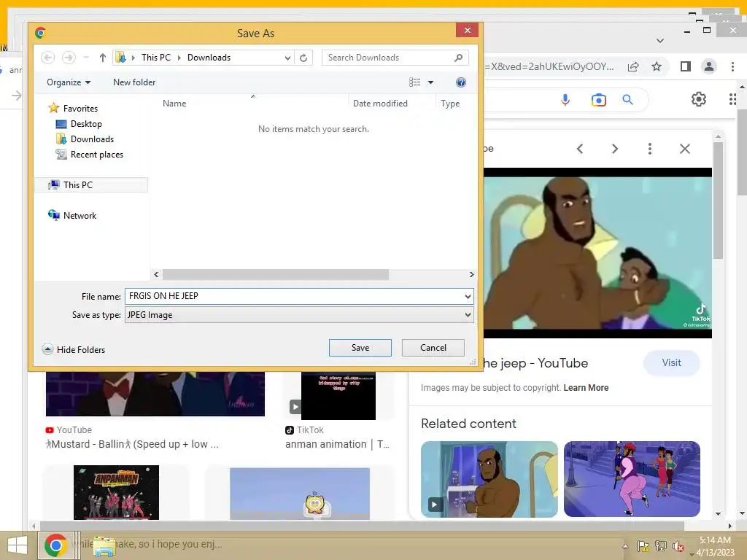
Task: Open the Anpanman image result
Action: click(x=116, y=492)
